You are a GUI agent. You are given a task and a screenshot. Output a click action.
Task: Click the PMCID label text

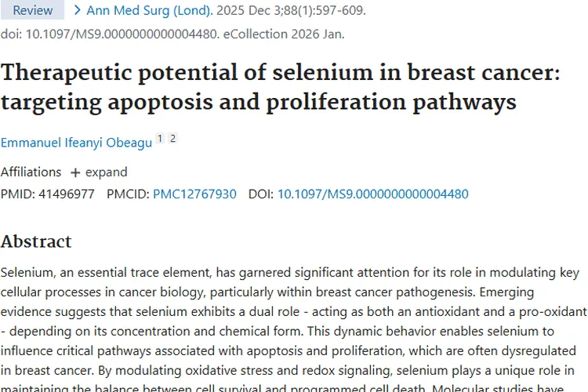pyautogui.click(x=128, y=194)
